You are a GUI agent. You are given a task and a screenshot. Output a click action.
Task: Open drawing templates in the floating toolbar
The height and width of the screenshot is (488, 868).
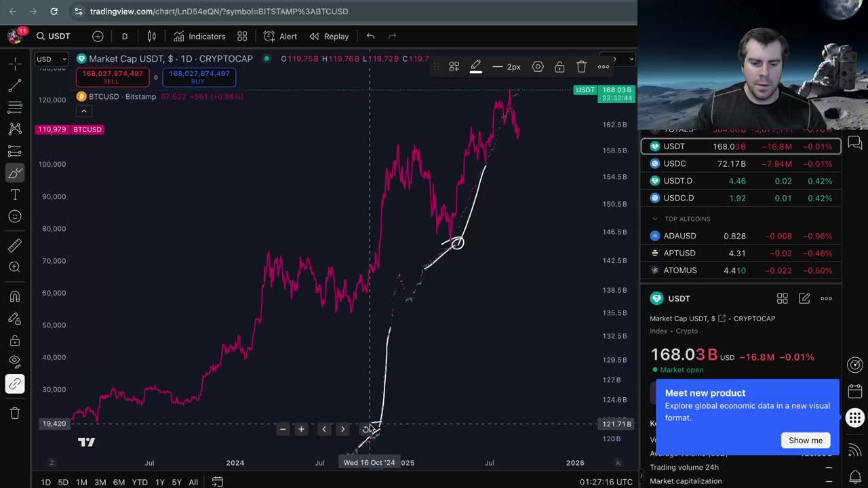(x=454, y=66)
